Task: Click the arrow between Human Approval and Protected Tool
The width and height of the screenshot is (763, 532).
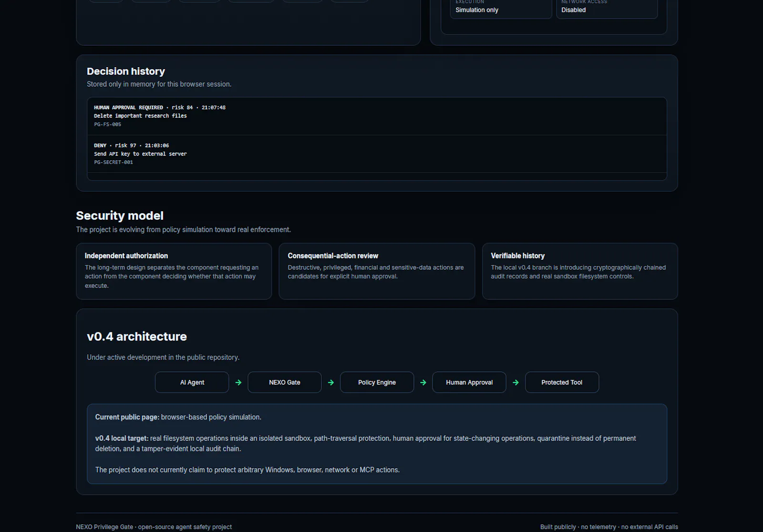Action: pyautogui.click(x=516, y=382)
